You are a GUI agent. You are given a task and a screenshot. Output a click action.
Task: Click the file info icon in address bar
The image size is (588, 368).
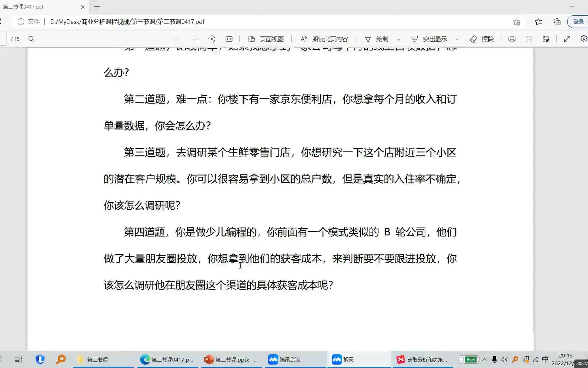(21, 22)
